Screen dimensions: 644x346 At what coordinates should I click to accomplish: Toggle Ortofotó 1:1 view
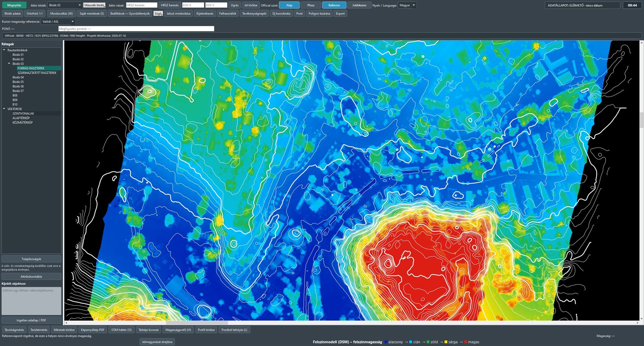coord(35,14)
